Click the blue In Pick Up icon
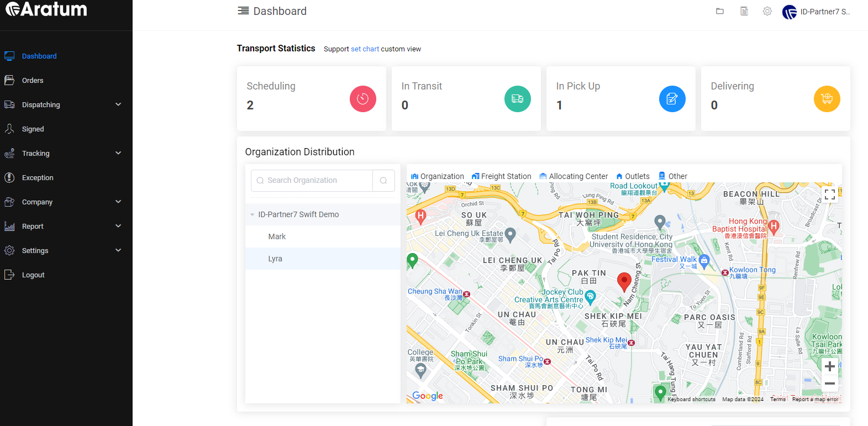 point(672,99)
